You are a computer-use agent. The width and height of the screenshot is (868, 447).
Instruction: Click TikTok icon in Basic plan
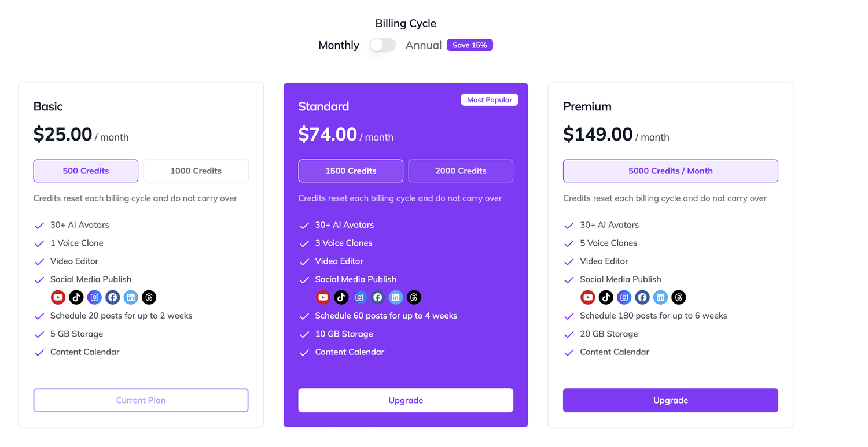pos(76,297)
